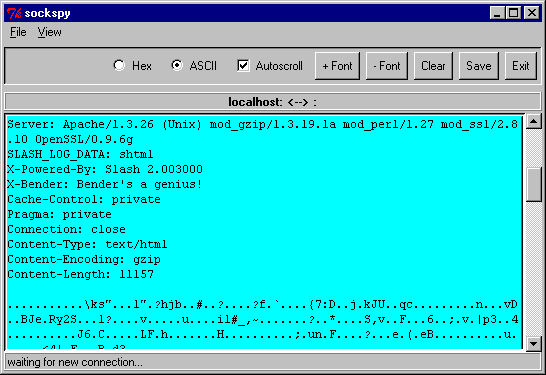Click the scrollbar down arrow
546x375 pixels.
click(533, 344)
